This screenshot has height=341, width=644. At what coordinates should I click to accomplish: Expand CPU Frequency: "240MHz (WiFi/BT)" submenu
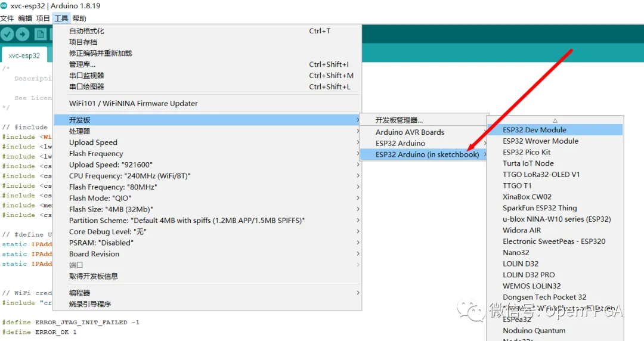(x=208, y=175)
